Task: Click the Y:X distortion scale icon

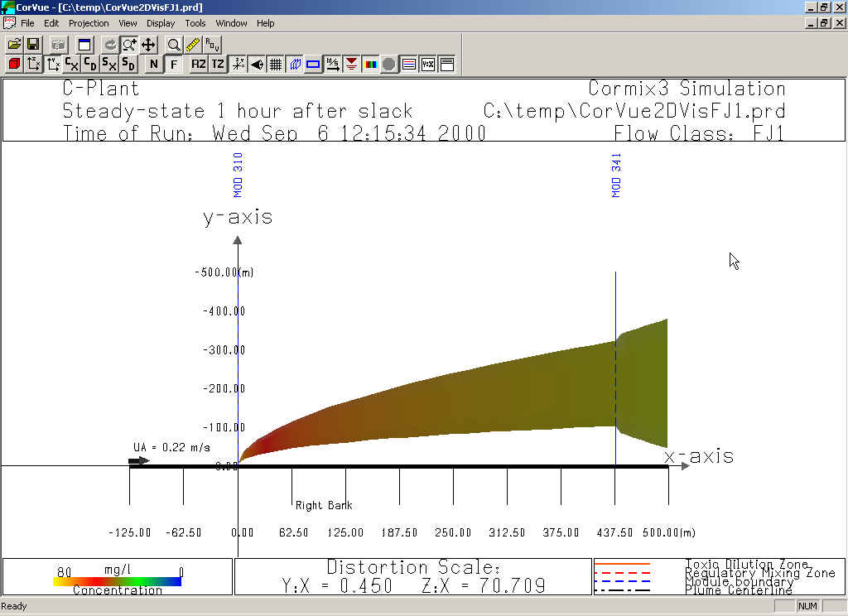Action: click(x=428, y=64)
